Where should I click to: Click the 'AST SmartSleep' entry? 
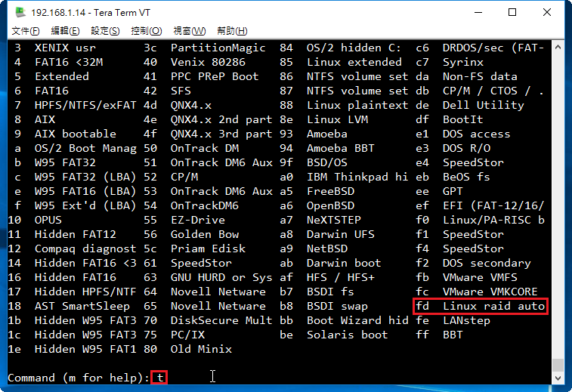point(82,306)
